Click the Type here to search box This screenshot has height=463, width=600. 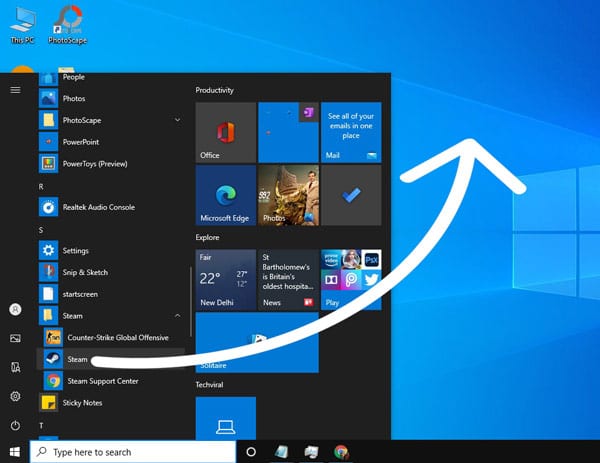(133, 452)
